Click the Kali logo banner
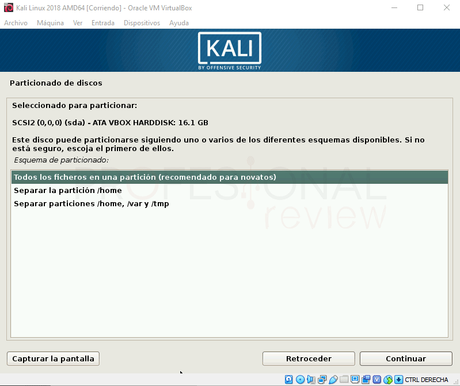 click(230, 51)
